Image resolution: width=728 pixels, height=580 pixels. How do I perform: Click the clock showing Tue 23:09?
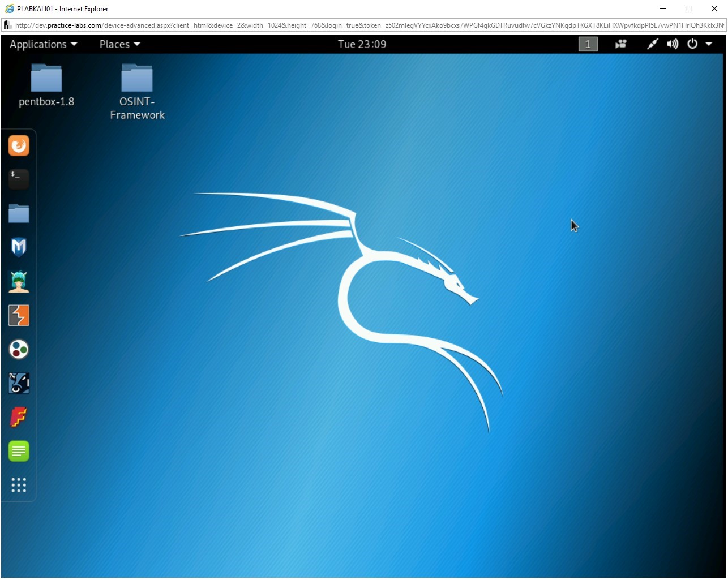(362, 44)
